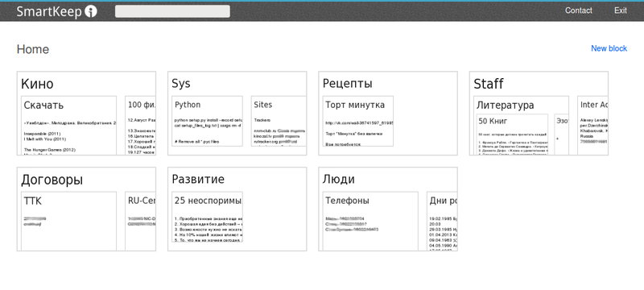This screenshot has width=644, height=290.
Task: Click the SmartKeep brand name
Action: point(49,11)
